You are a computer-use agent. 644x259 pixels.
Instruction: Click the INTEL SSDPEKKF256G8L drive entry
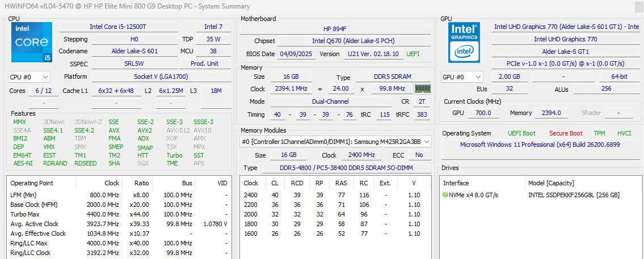pos(574,195)
